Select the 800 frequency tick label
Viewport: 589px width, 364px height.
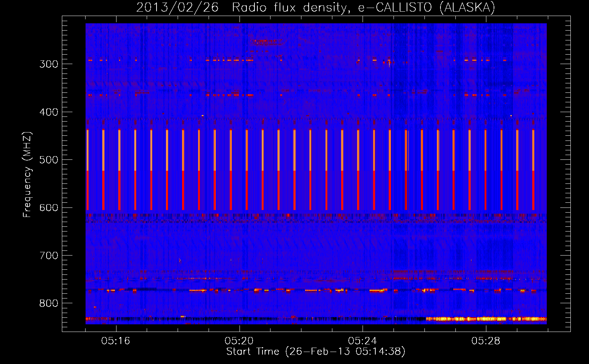[49, 304]
